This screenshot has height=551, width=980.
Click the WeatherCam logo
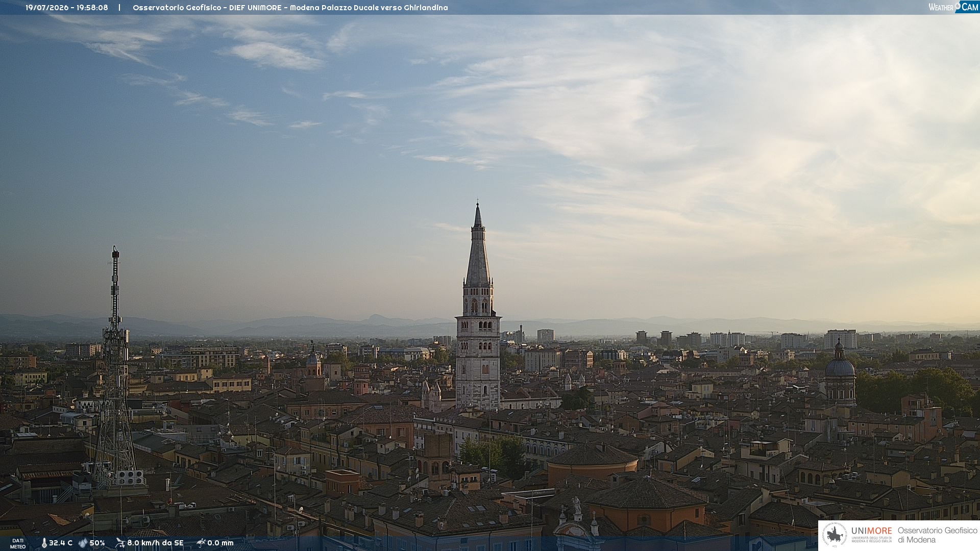coord(953,7)
